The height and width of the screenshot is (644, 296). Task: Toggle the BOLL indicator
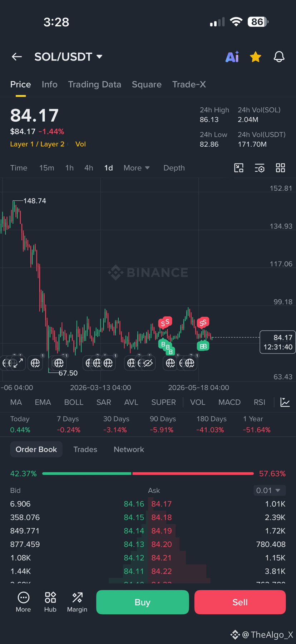[74, 402]
